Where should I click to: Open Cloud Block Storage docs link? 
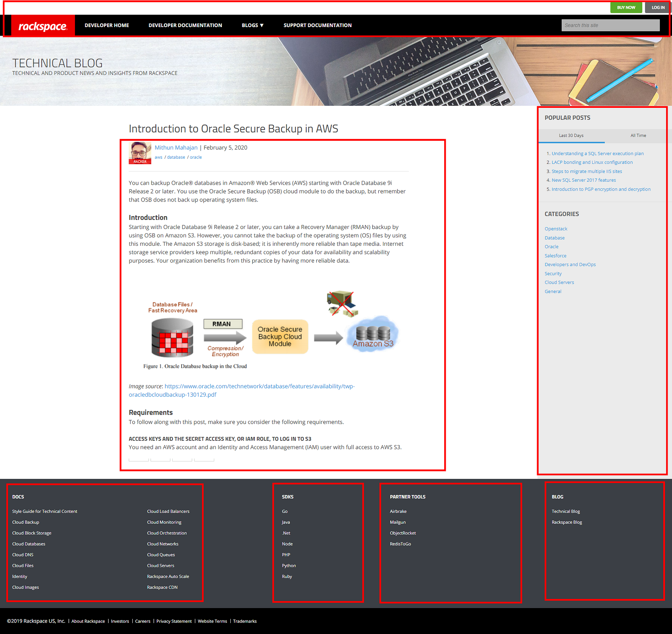click(x=32, y=533)
